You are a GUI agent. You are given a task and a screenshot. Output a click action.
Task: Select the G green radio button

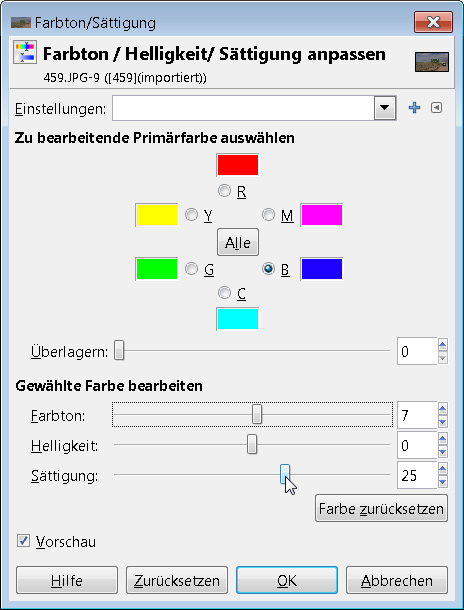click(191, 269)
